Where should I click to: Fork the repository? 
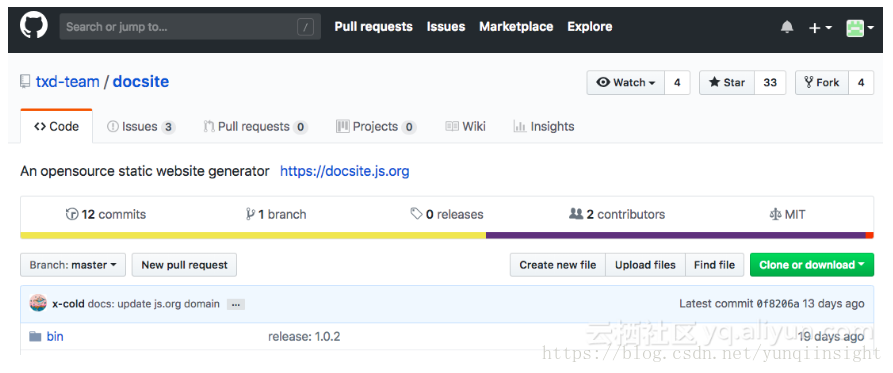point(822,83)
